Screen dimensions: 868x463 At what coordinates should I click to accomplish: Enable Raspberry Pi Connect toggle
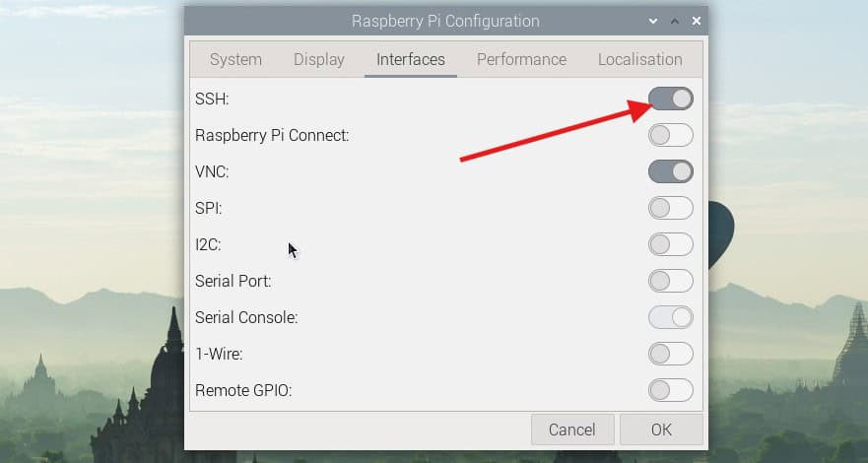(x=670, y=135)
